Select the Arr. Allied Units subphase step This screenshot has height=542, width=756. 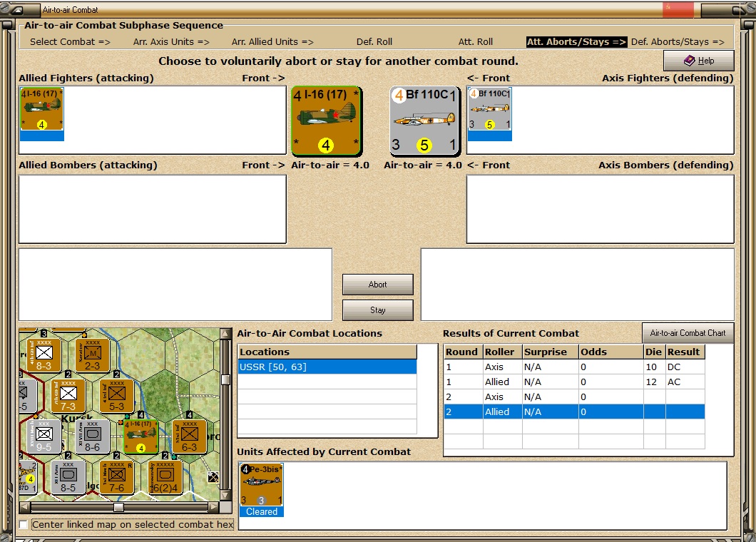pos(272,42)
